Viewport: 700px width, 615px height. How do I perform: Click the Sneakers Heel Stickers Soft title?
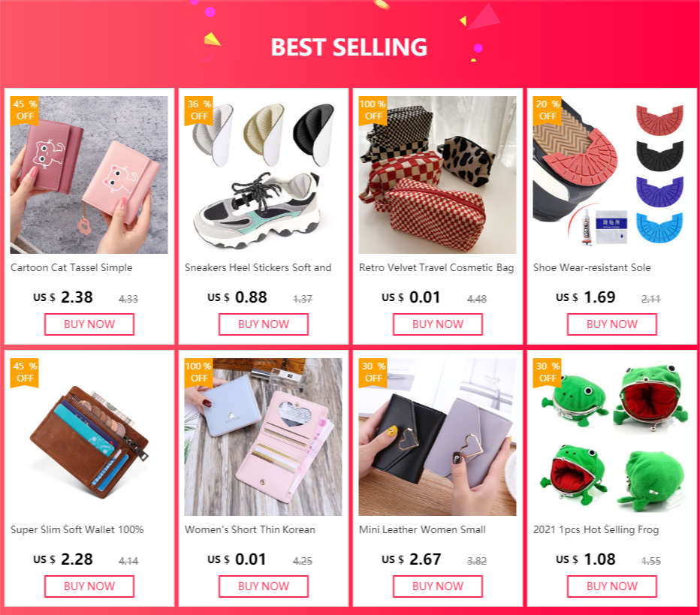pos(258,268)
